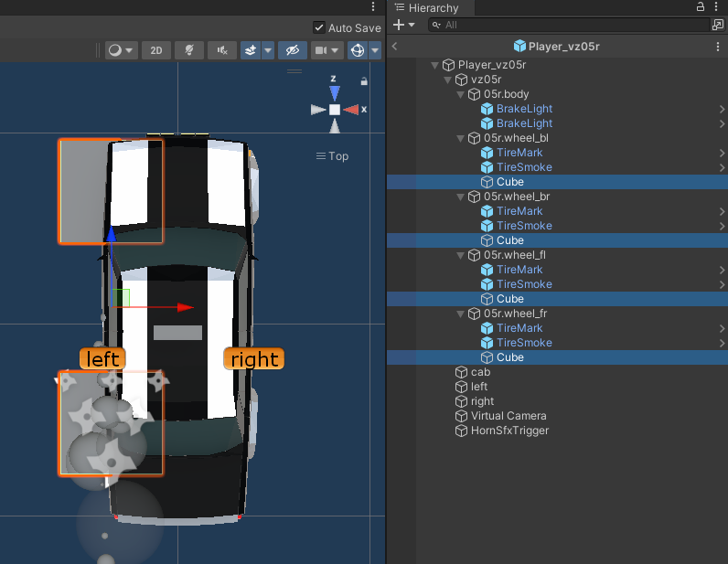Open the Hierarchy create plus dropdown
The height and width of the screenshot is (564, 728).
(403, 25)
